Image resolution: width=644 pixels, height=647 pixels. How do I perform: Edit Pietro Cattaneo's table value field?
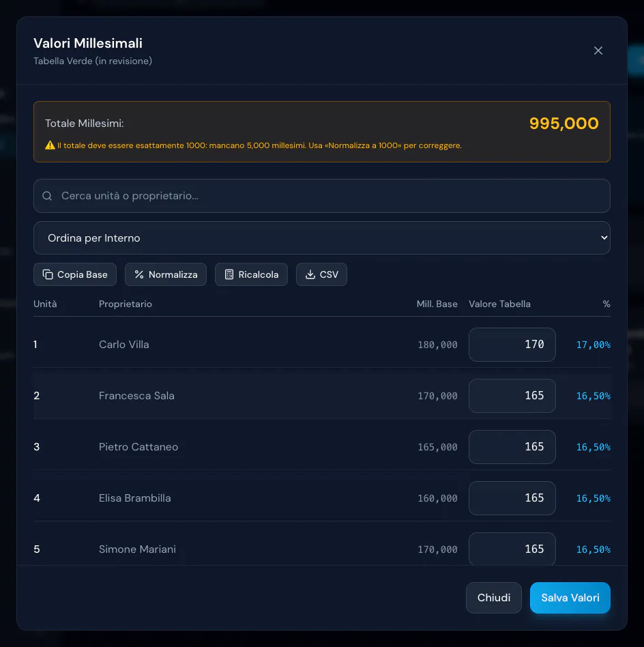tap(512, 447)
